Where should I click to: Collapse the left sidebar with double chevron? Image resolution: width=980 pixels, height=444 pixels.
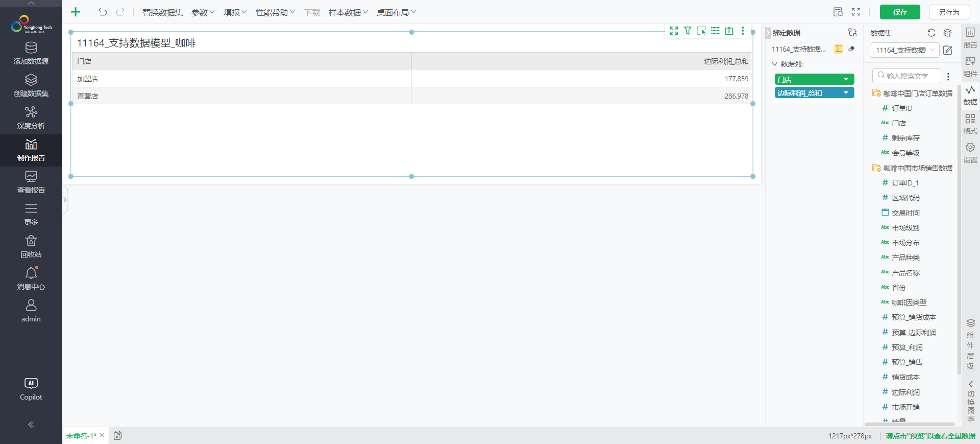point(31,425)
